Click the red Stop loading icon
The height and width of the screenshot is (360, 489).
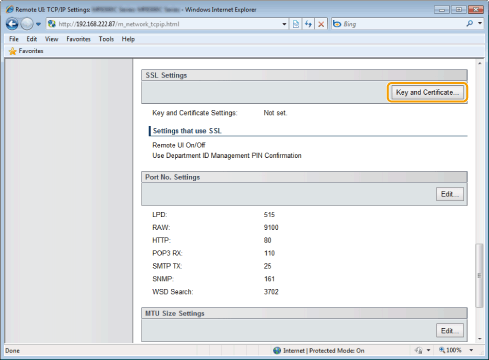coord(321,24)
